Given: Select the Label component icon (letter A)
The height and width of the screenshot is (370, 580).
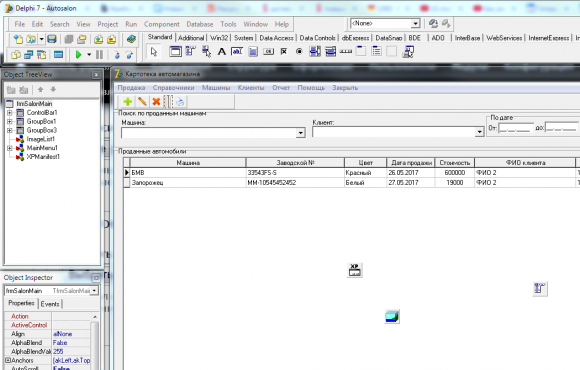Looking at the screenshot, I should pyautogui.click(x=221, y=52).
